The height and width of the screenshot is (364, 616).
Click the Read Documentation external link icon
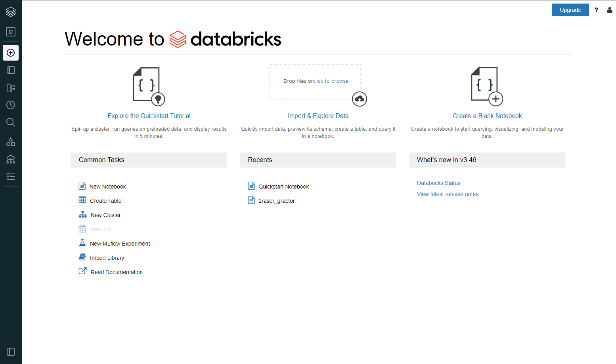82,271
